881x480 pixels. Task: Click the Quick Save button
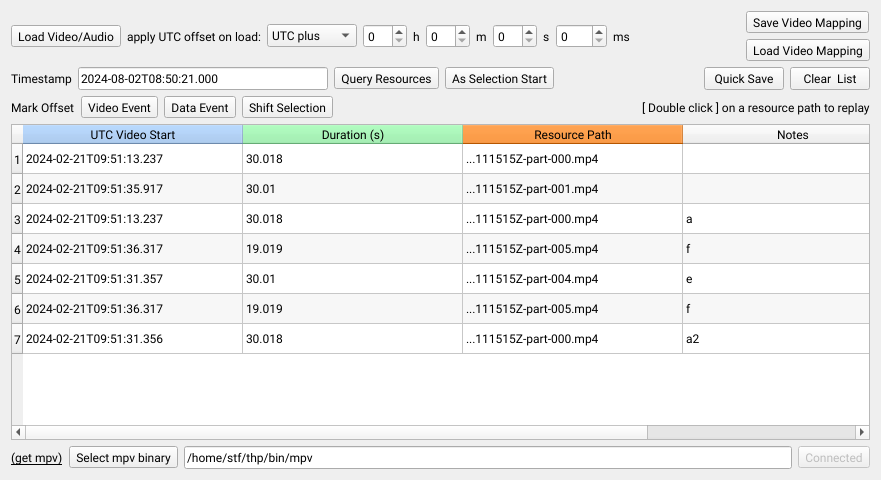[743, 79]
